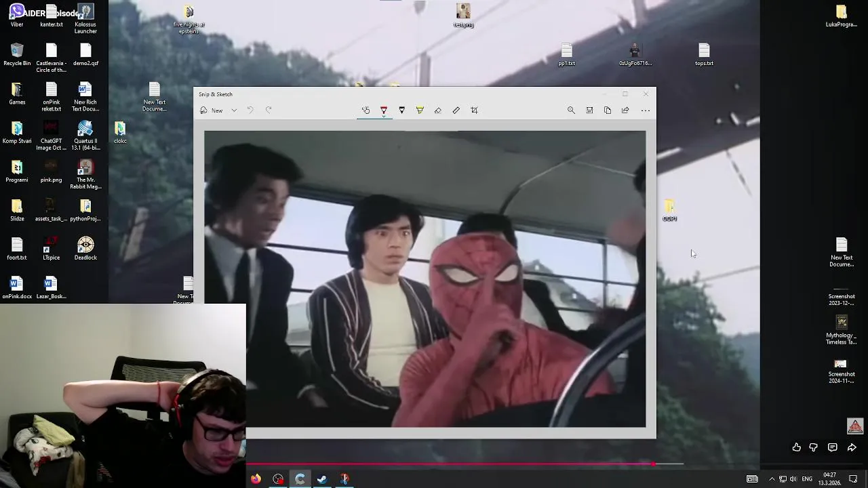Open the red-dot recorder app in the taskbar
This screenshot has width=868, height=488.
[x=278, y=479]
